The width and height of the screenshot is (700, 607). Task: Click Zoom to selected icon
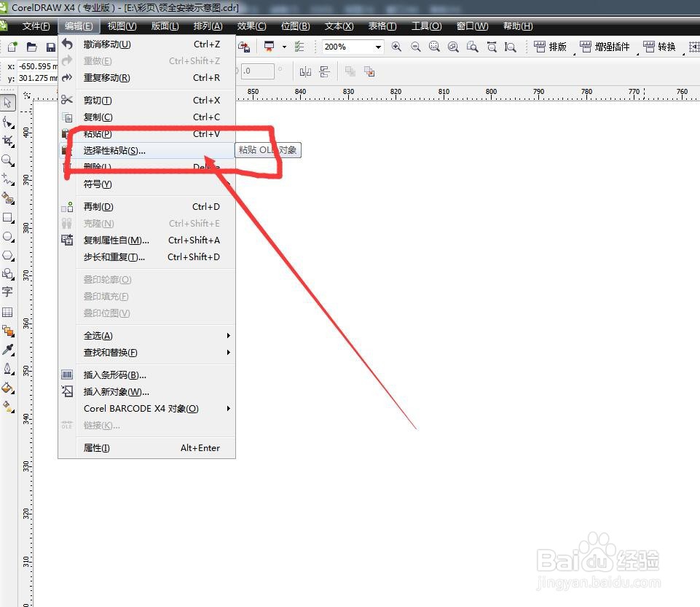click(x=434, y=47)
